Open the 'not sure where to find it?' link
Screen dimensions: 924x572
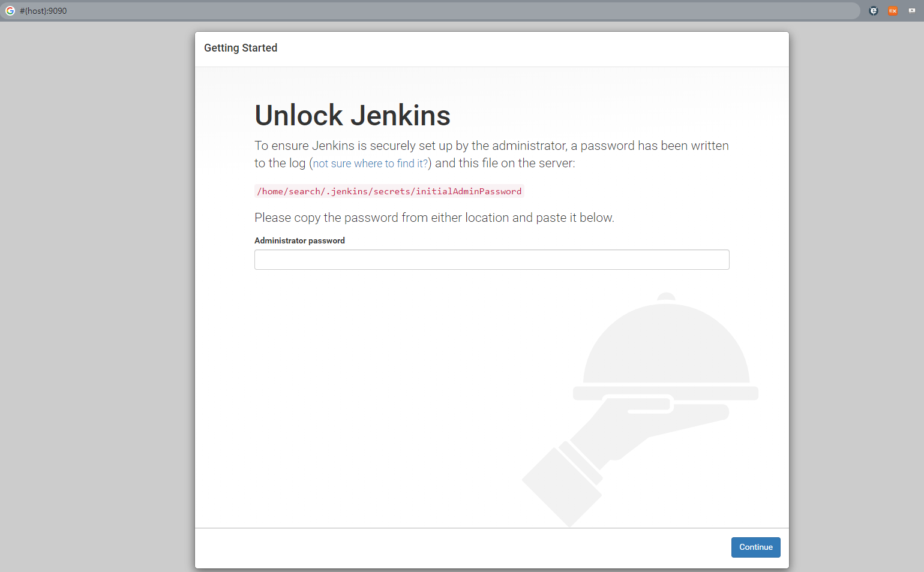click(370, 164)
